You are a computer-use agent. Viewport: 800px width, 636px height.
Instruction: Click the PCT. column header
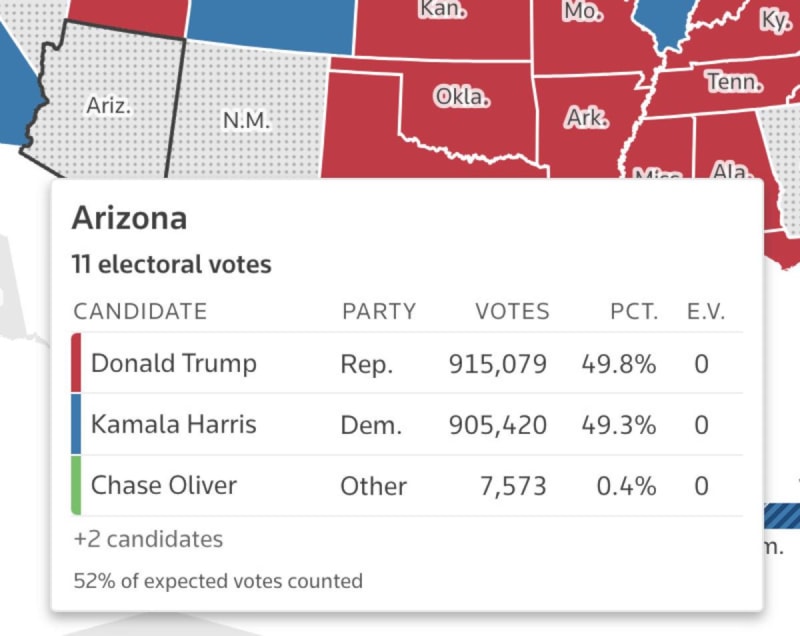coord(634,311)
